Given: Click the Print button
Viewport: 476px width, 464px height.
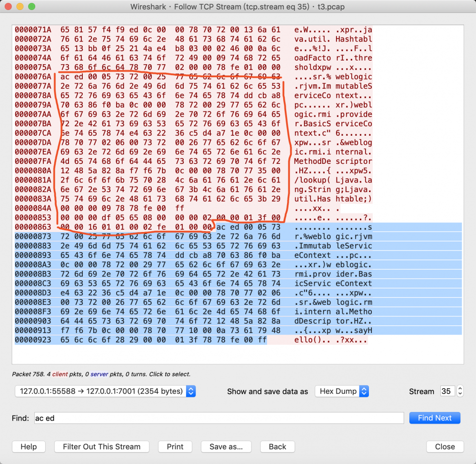Looking at the screenshot, I should click(x=175, y=446).
